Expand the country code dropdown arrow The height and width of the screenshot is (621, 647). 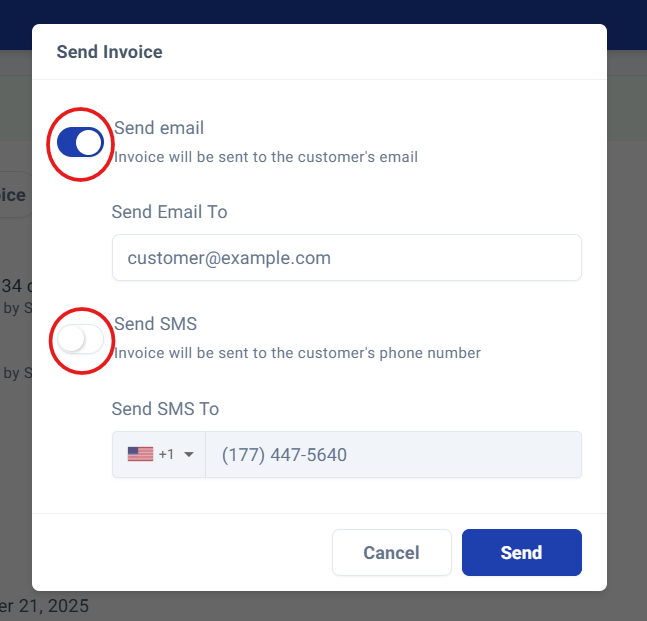(189, 455)
